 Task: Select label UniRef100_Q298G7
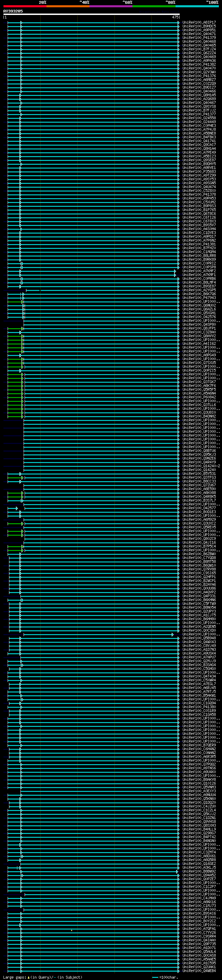(x=199, y=833)
